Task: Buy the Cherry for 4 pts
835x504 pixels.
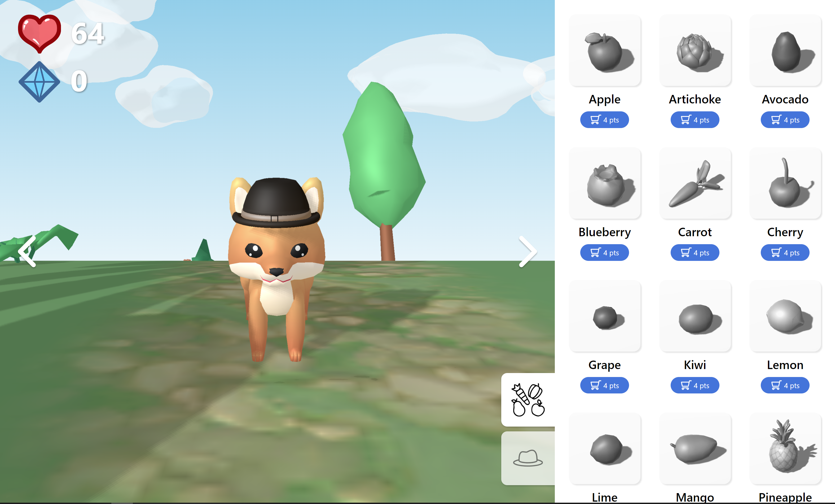Action: coord(785,252)
